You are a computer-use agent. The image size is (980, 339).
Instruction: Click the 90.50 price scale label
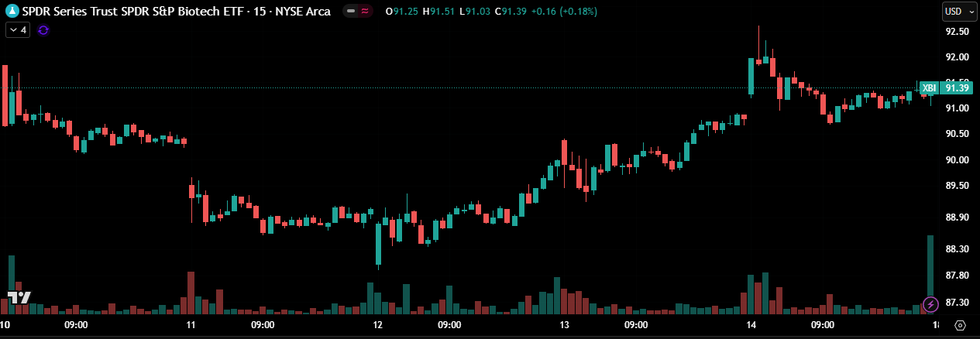958,134
